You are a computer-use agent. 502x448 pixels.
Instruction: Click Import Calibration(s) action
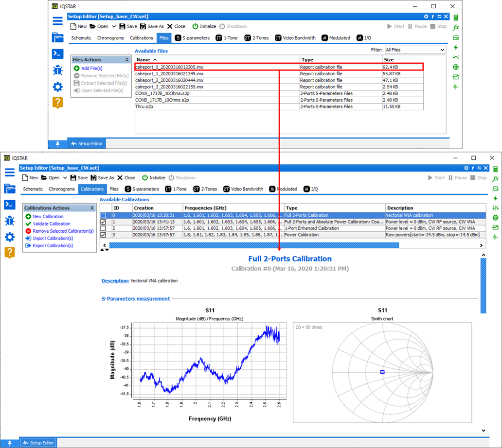coord(49,239)
